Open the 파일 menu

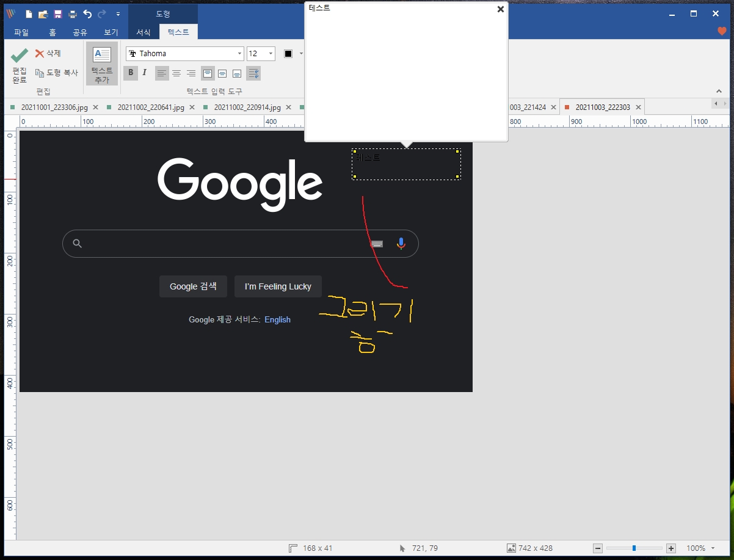click(x=21, y=32)
